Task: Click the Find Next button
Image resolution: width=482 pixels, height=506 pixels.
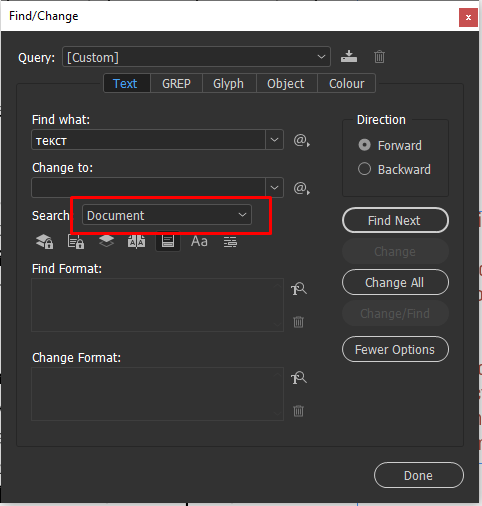Action: [x=395, y=220]
